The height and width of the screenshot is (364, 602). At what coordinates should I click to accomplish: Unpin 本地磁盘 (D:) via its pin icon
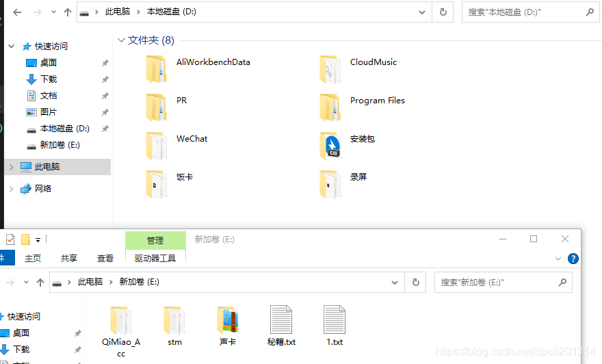point(105,129)
